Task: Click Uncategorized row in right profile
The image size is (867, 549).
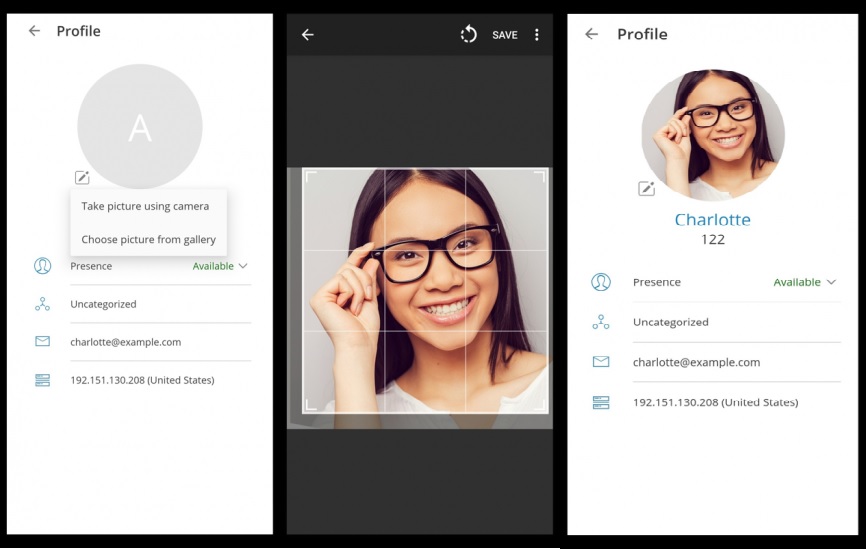Action: click(737, 322)
